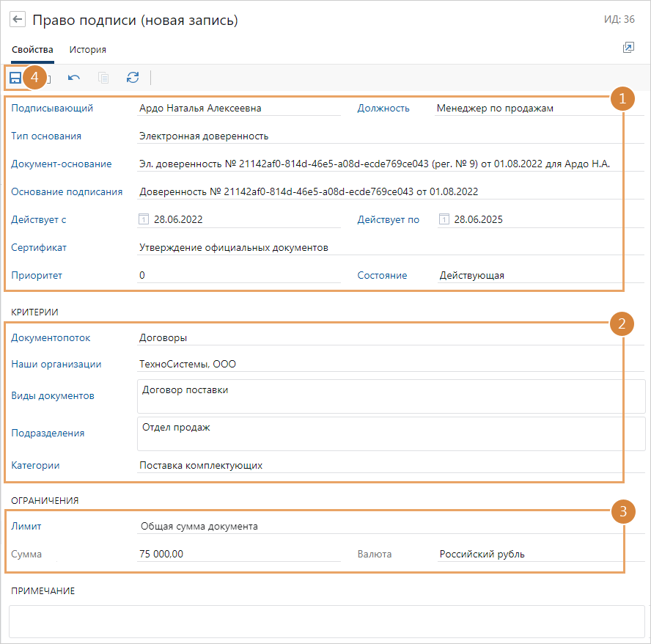Follow the 'Документ-основание' label link

click(62, 164)
